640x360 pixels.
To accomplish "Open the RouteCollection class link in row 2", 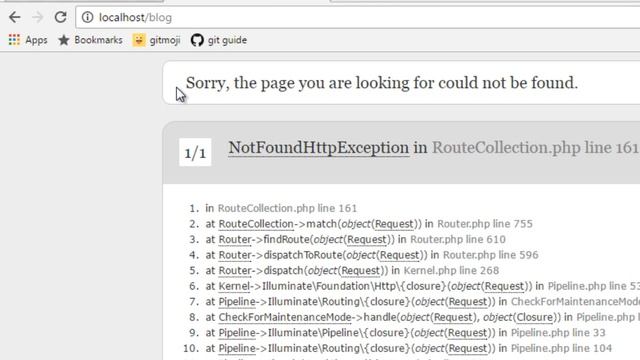I will coord(256,224).
